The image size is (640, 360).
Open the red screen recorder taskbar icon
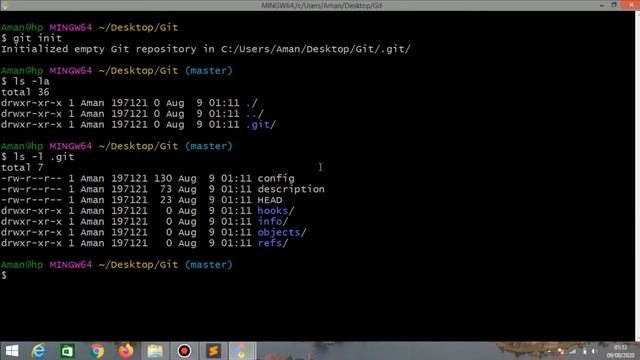[x=184, y=351]
